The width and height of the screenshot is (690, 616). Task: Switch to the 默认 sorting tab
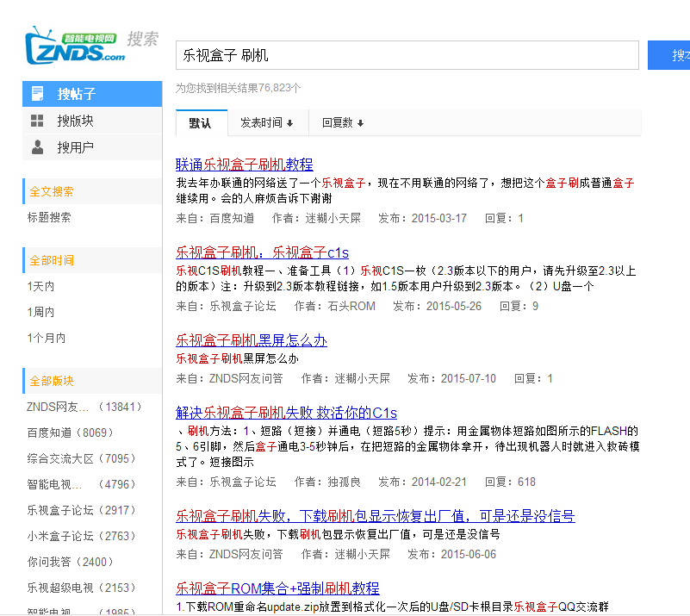click(202, 122)
